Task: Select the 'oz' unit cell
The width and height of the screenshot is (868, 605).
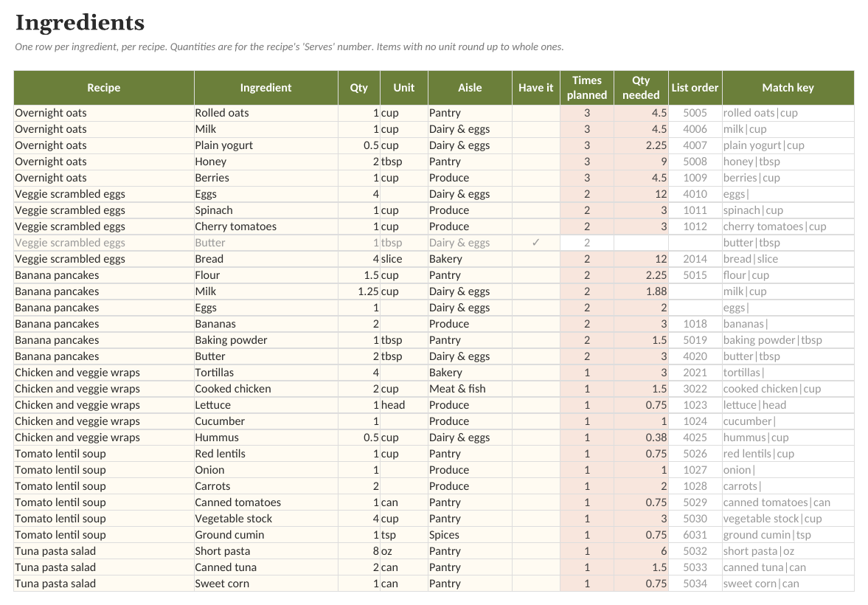Action: 404,551
